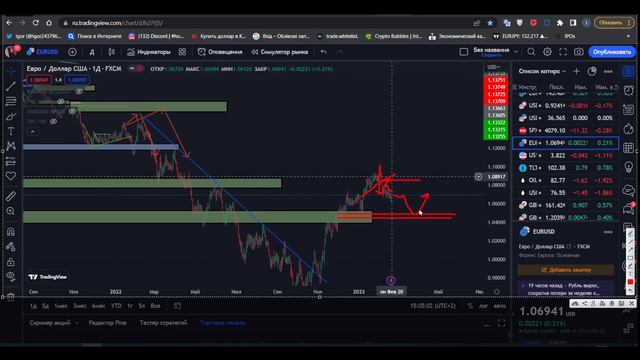
Task: Open the Редактор Pine tab
Action: (x=107, y=323)
